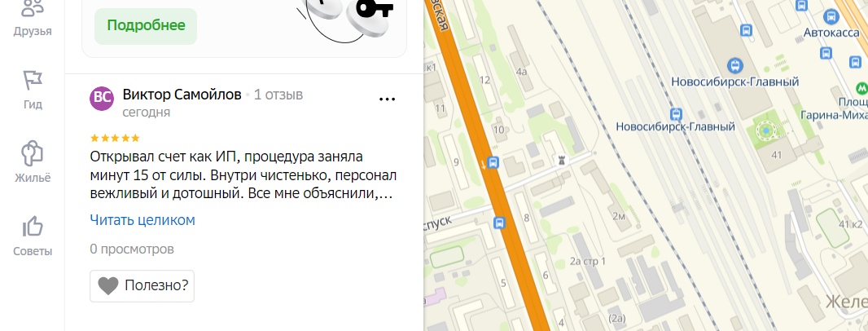Select the Новосибирск-Главный station trolleybus icon
The image size is (868, 331).
(735, 66)
